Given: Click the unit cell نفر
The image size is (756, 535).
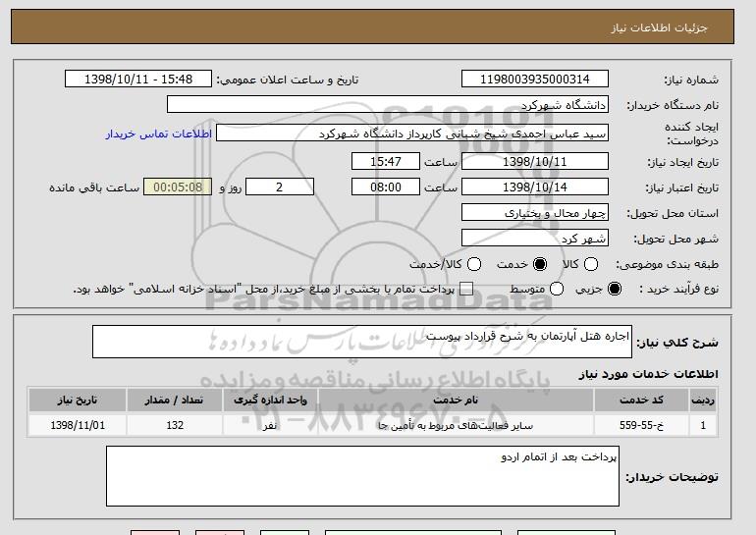Looking at the screenshot, I should [x=270, y=426].
